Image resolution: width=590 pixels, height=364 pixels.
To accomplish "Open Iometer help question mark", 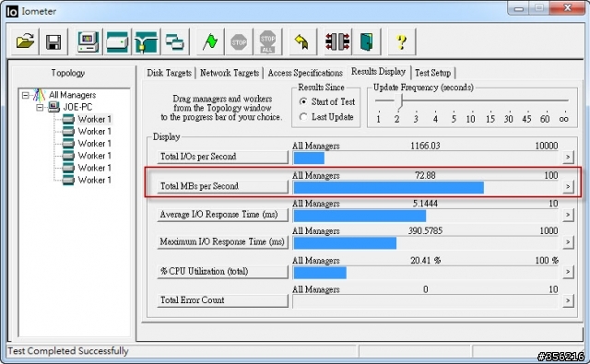I will 402,41.
